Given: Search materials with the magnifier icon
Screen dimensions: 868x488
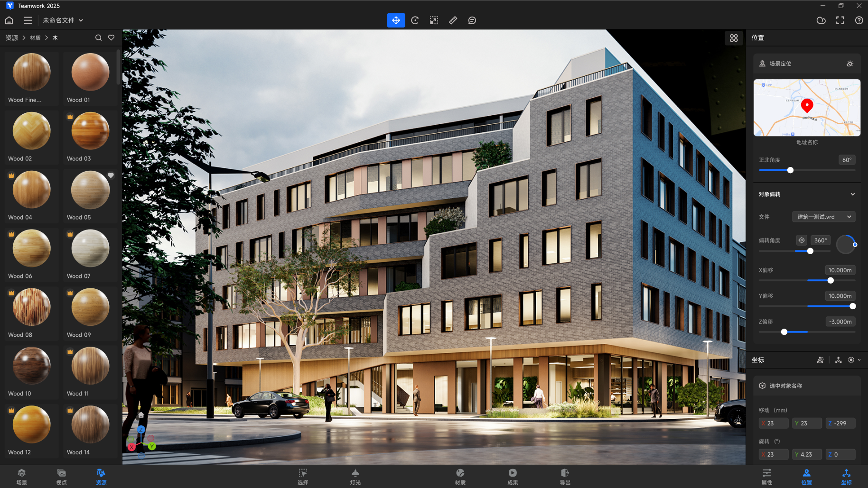Looking at the screenshot, I should 98,38.
